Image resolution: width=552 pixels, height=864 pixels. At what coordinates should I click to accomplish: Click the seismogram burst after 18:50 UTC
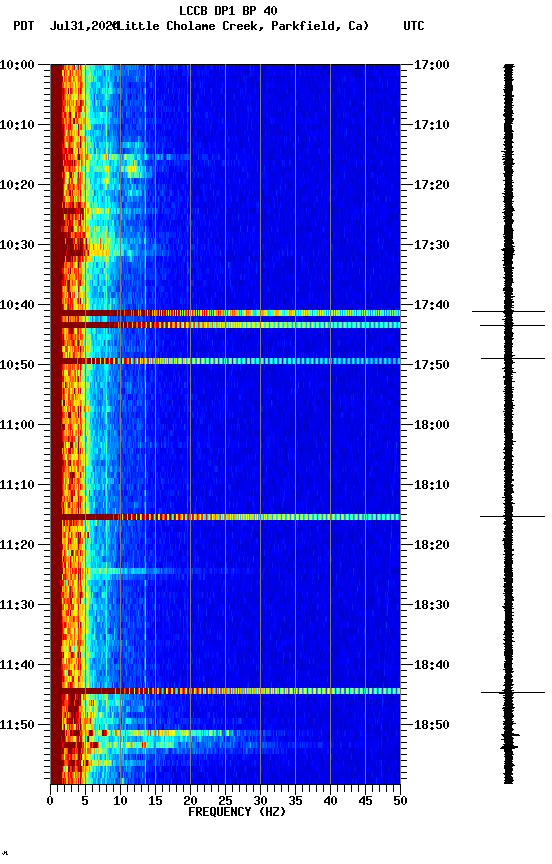[x=510, y=741]
